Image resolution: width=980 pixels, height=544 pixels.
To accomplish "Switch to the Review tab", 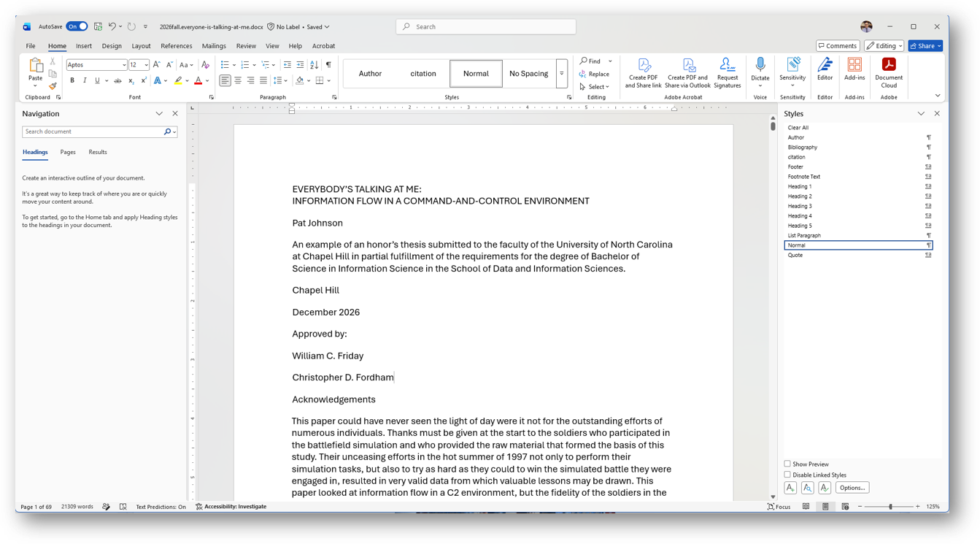I will (x=246, y=46).
